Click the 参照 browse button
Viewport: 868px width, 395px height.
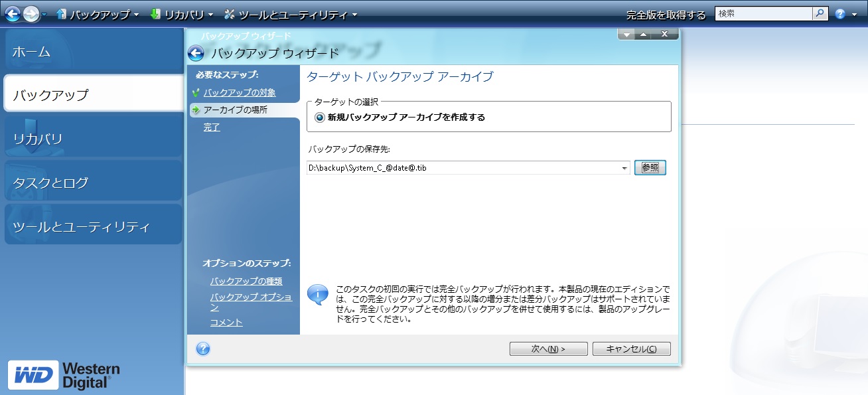click(650, 168)
